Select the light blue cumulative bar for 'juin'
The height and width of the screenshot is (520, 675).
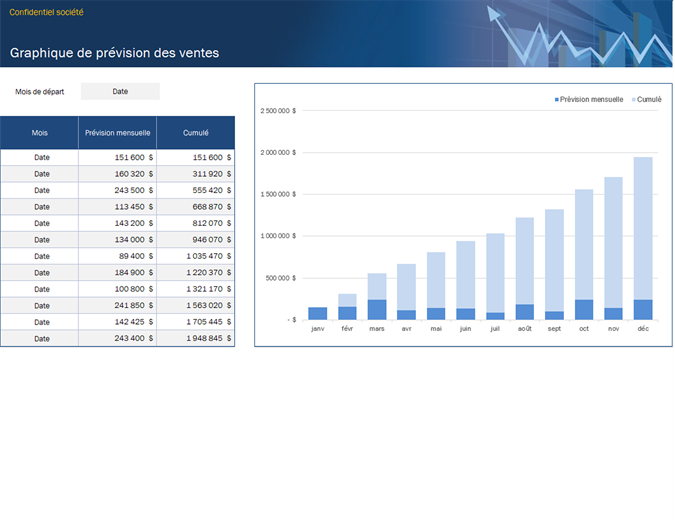(x=466, y=275)
